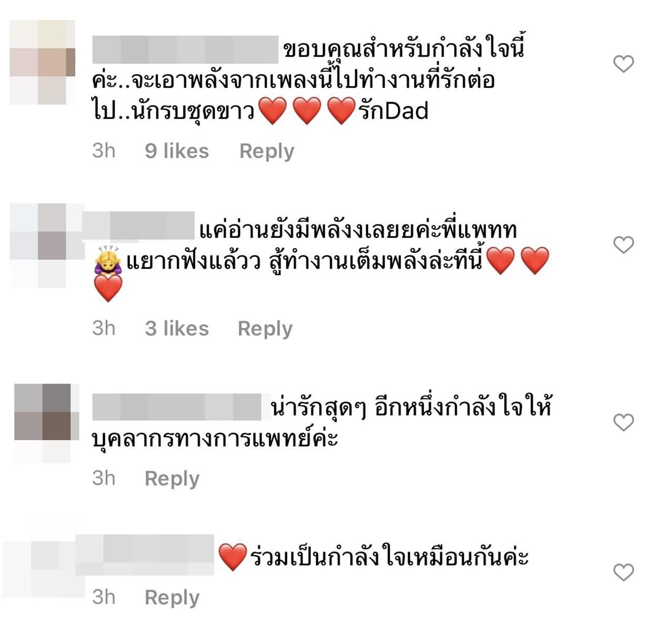Tap the heart next to ร่วมเป็นกำลังใจเหมือนกันค่ะ comment
Image resolution: width=672 pixels, height=628 pixels.
[624, 572]
